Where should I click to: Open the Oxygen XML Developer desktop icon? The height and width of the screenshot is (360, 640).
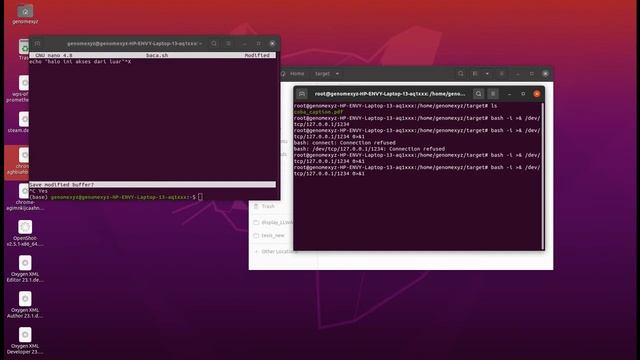[x=25, y=341]
